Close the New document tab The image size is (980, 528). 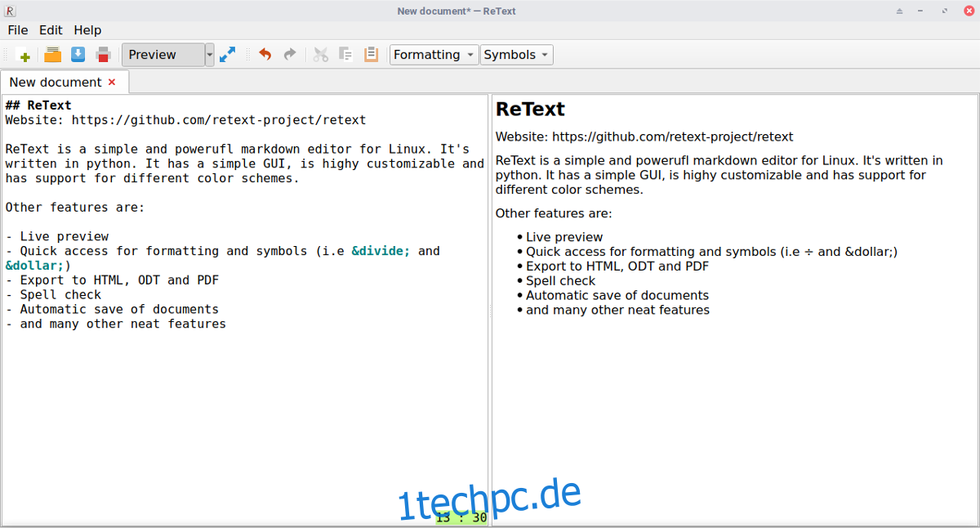tap(112, 83)
